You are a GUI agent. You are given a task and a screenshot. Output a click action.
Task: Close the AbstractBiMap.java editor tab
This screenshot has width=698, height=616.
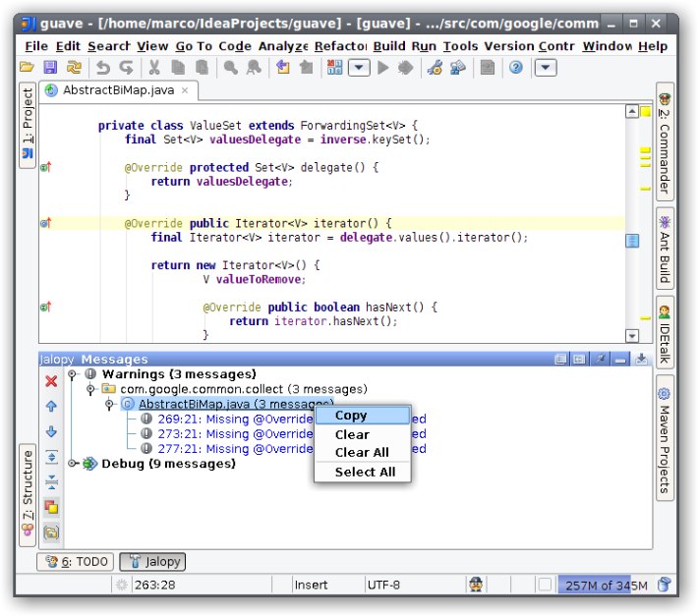coord(185,90)
